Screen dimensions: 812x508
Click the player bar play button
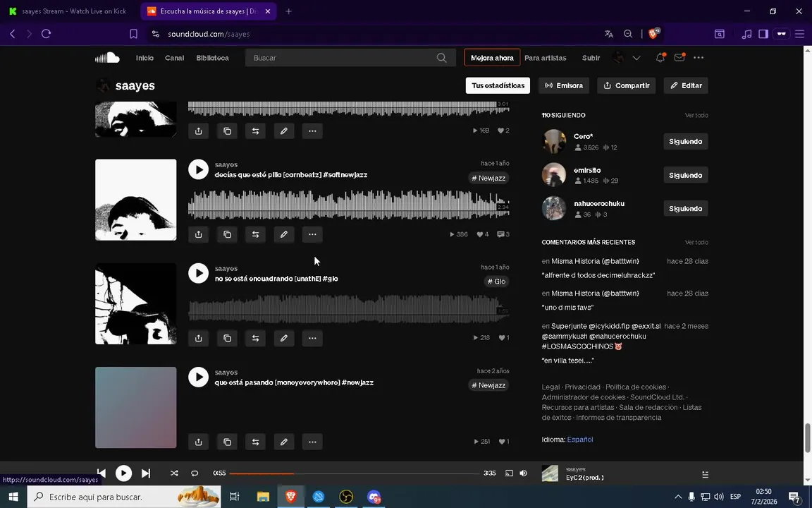coord(123,473)
